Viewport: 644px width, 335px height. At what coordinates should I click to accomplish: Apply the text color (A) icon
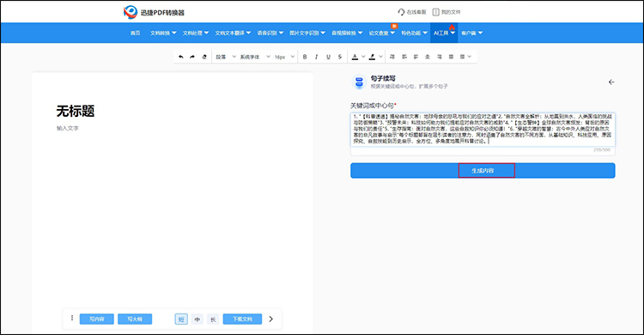click(355, 57)
